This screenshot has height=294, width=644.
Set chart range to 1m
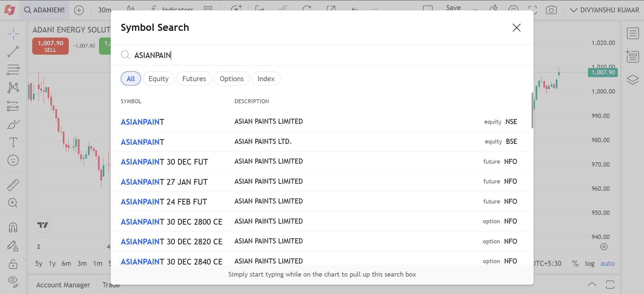98,263
